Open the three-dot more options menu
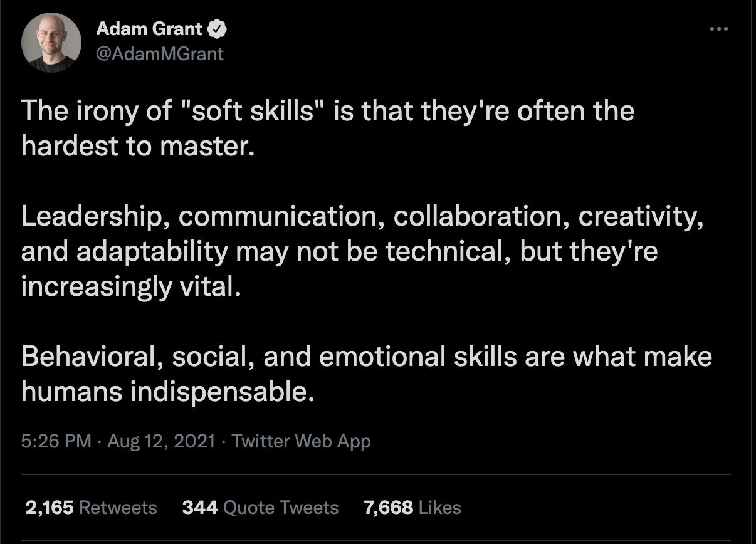Screen dimensions: 756x544 [718, 29]
